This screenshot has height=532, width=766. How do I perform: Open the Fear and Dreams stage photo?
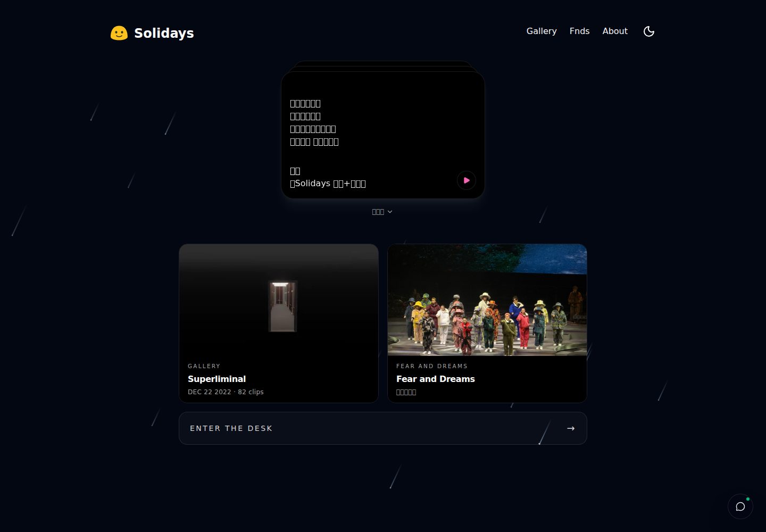point(487,300)
